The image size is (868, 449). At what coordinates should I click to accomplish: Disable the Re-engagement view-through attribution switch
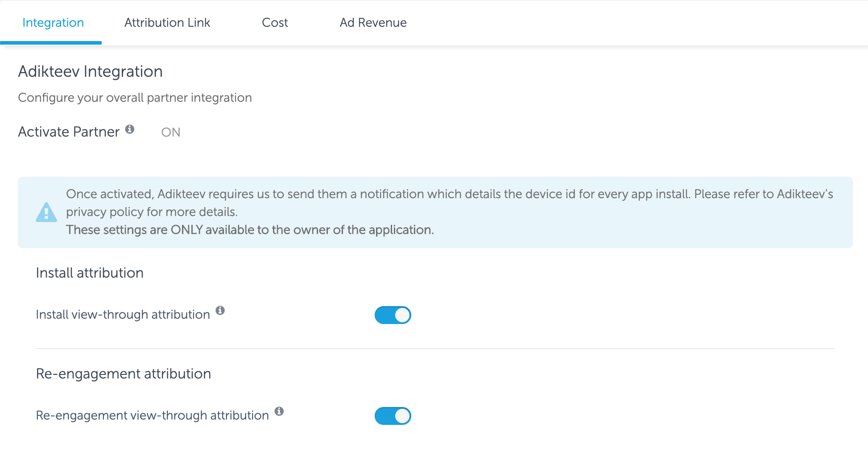coord(393,416)
